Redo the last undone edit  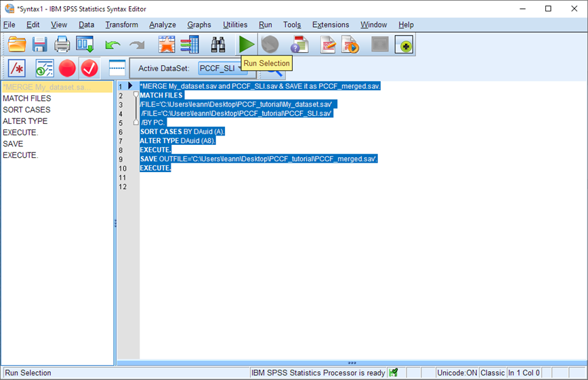137,45
